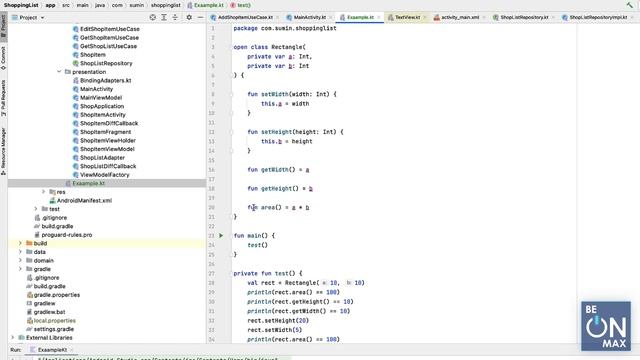
Task: Open Commit tool window sidebar button
Action: pos(3,58)
